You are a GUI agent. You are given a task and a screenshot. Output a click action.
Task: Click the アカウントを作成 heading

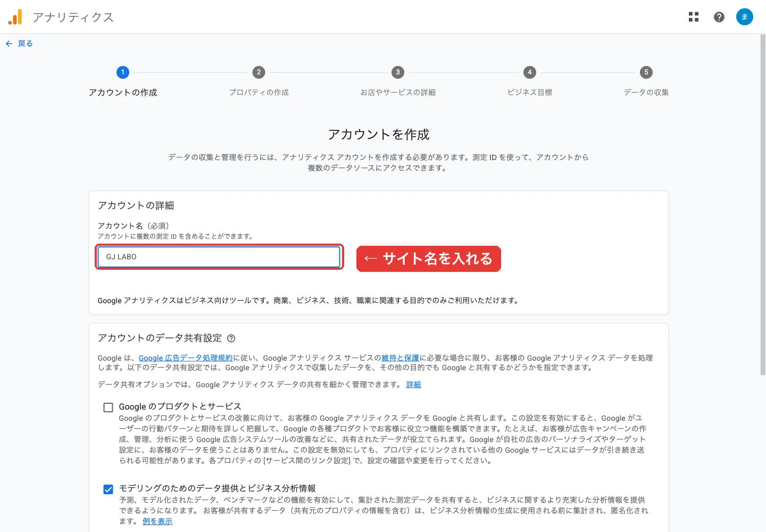point(379,135)
